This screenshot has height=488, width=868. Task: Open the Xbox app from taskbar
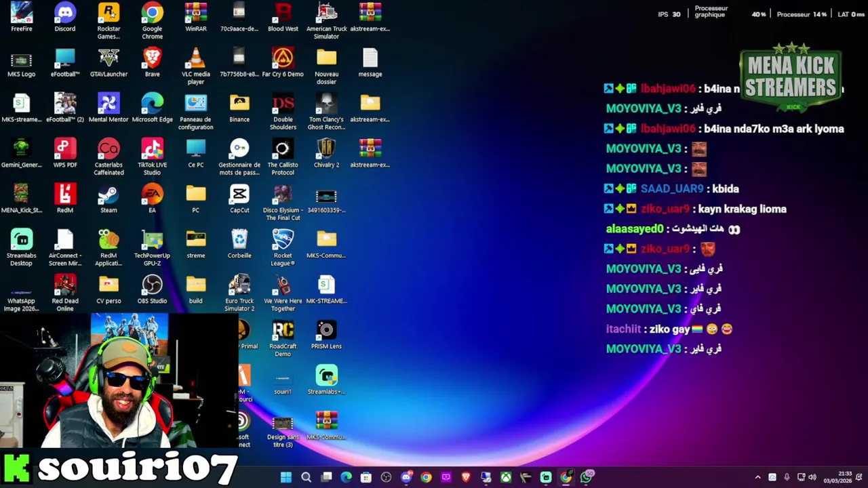506,477
